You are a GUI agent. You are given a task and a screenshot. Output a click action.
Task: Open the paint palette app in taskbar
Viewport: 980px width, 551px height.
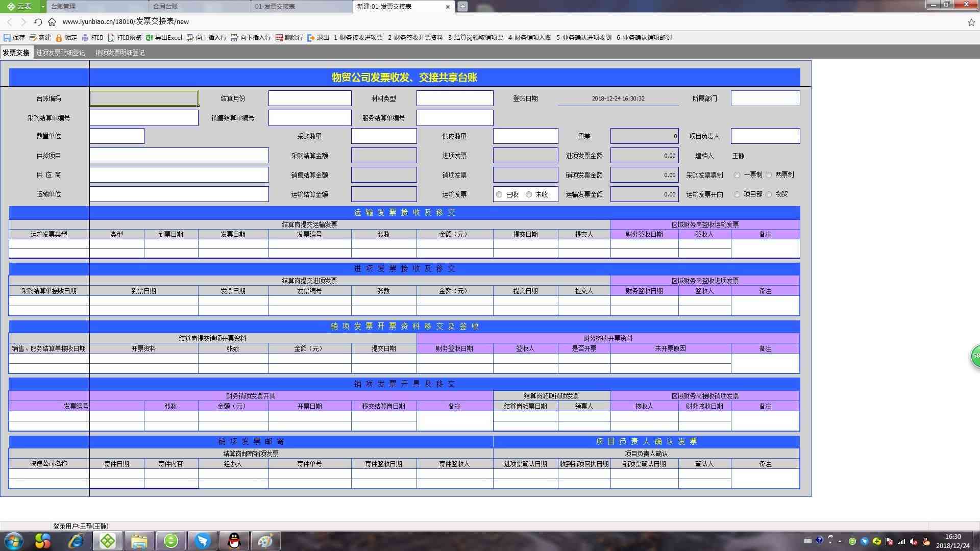click(x=266, y=541)
